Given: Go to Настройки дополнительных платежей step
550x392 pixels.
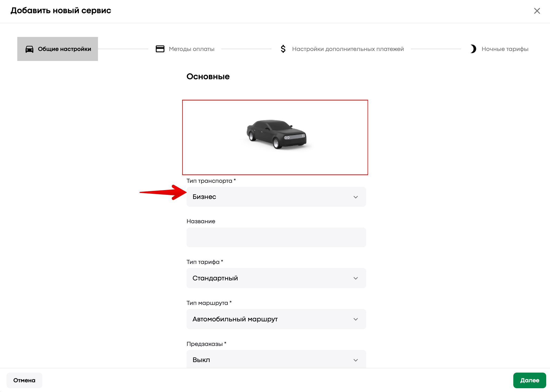Looking at the screenshot, I should [342, 49].
